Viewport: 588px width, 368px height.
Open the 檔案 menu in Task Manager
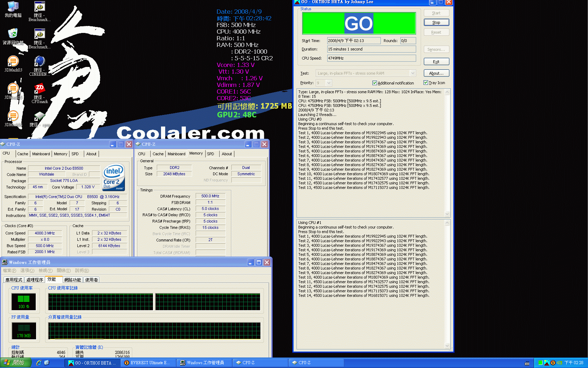[9, 271]
